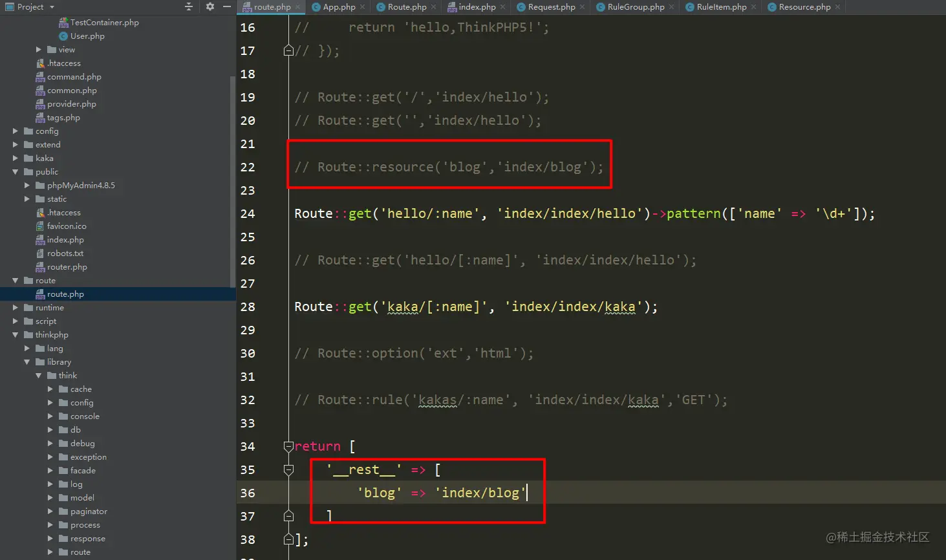
Task: Expand the extend folder arrow
Action: [16, 145]
